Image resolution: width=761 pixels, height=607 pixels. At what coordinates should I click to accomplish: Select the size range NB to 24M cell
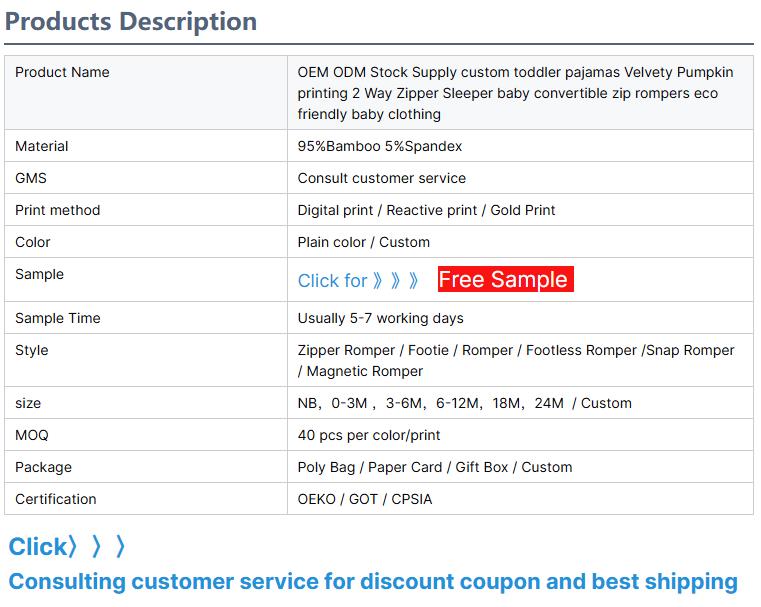[x=464, y=403]
